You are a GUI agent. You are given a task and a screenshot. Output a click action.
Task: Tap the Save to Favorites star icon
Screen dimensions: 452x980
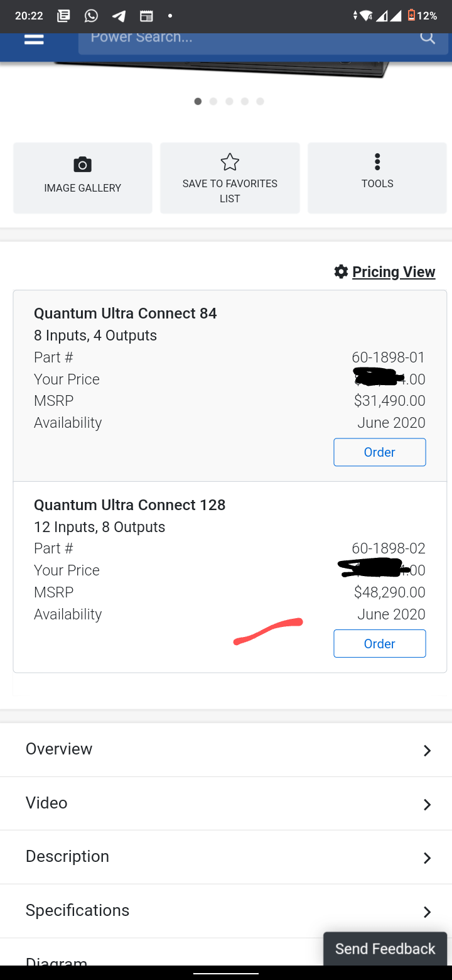pyautogui.click(x=230, y=162)
